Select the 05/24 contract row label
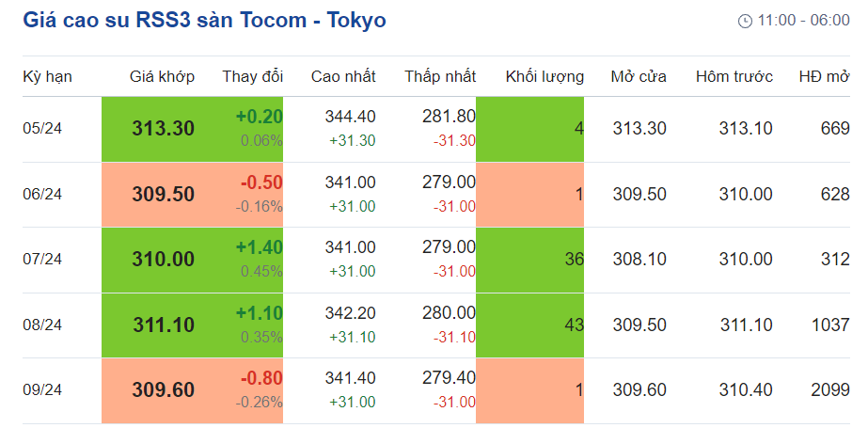Image resolution: width=868 pixels, height=428 pixels. 42,129
